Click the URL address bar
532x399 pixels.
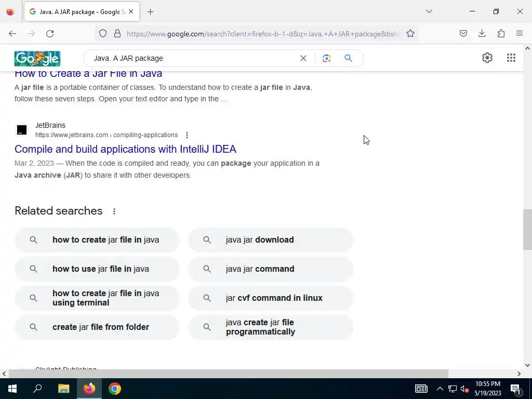[263, 34]
